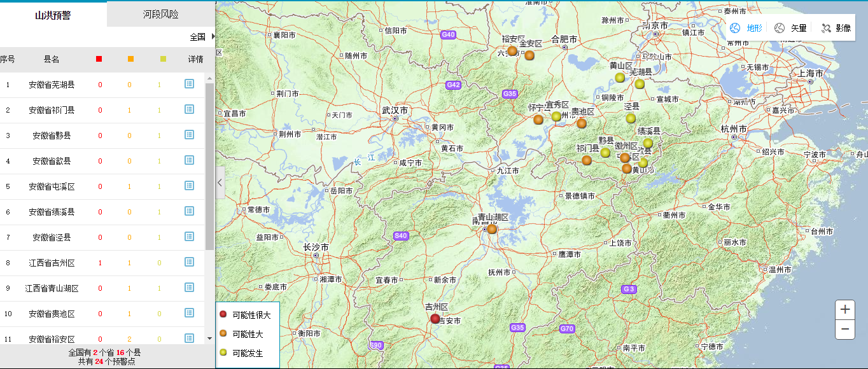868x369 pixels.
Task: Click the yellow marker at 黄山区
Action: point(620,78)
